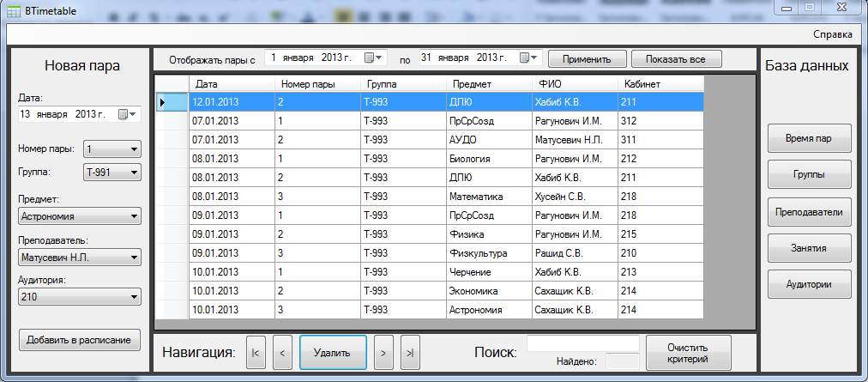The image size is (868, 382).
Task: Sort by the Предмет column header
Action: click(x=490, y=84)
